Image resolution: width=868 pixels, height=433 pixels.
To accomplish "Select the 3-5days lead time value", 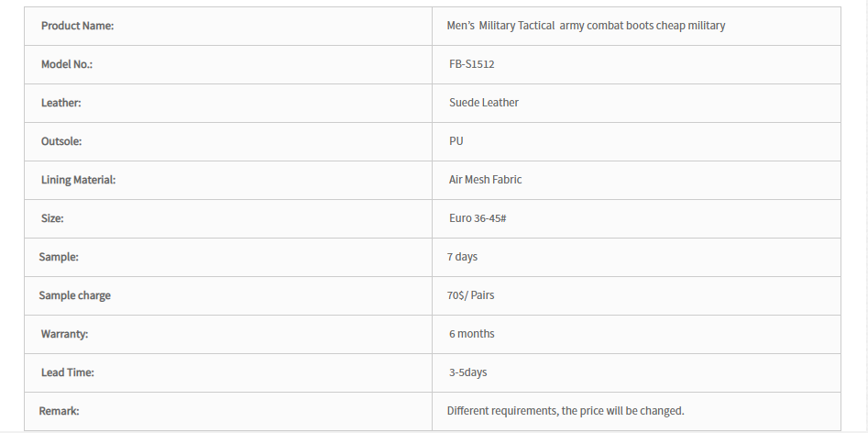I will pyautogui.click(x=467, y=372).
